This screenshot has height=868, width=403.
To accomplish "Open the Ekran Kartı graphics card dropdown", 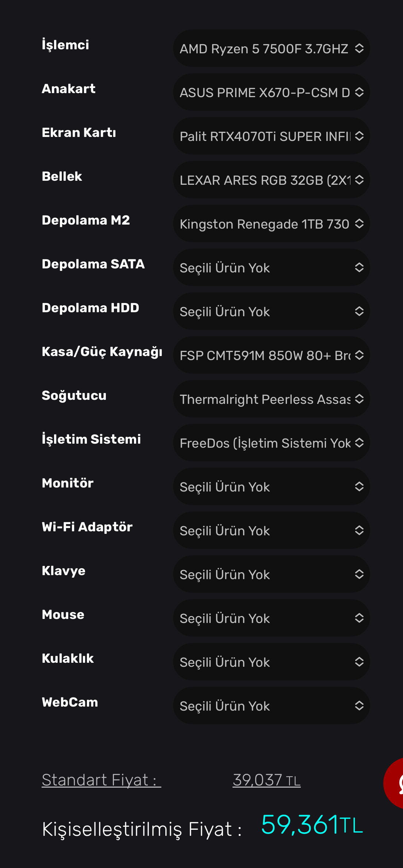I will click(271, 136).
